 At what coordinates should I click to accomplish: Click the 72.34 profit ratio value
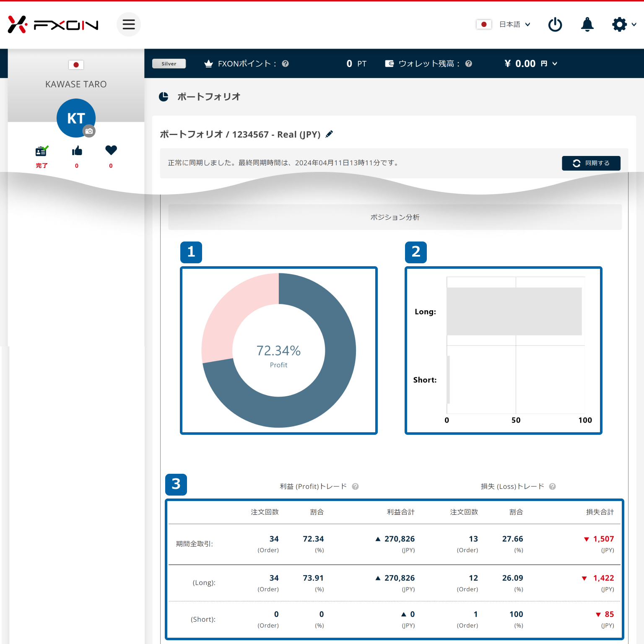(313, 539)
